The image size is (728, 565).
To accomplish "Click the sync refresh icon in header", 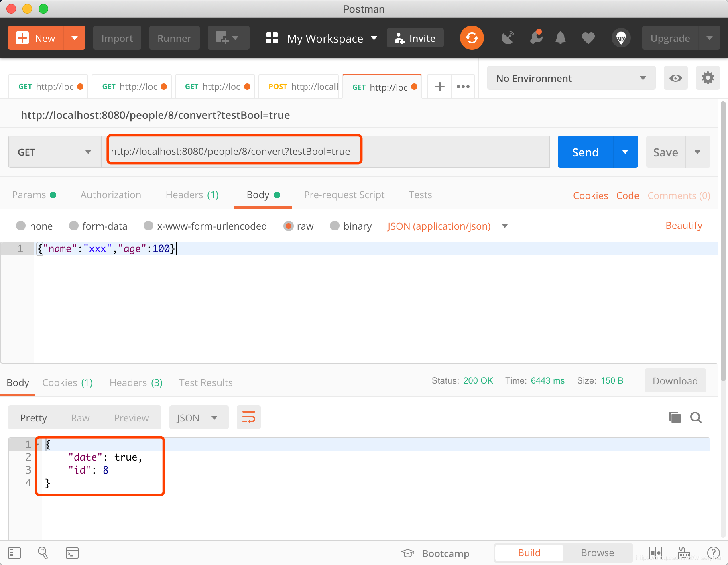I will point(472,38).
